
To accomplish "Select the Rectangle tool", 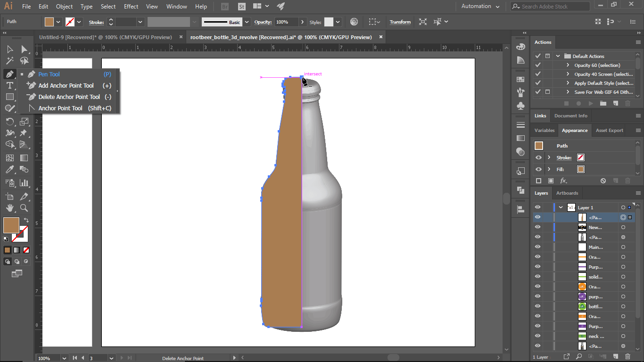I will pyautogui.click(x=9, y=97).
